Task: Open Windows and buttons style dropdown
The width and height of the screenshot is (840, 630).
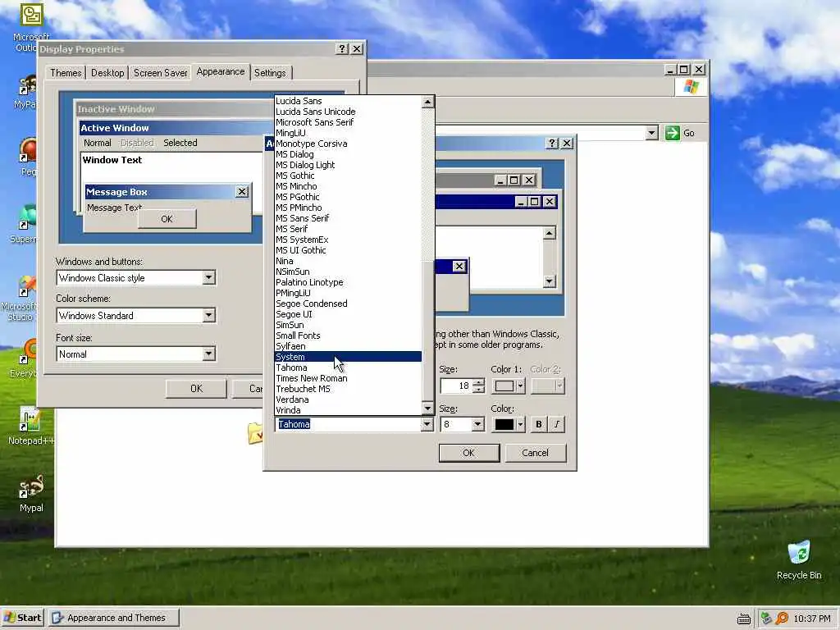Action: [209, 277]
